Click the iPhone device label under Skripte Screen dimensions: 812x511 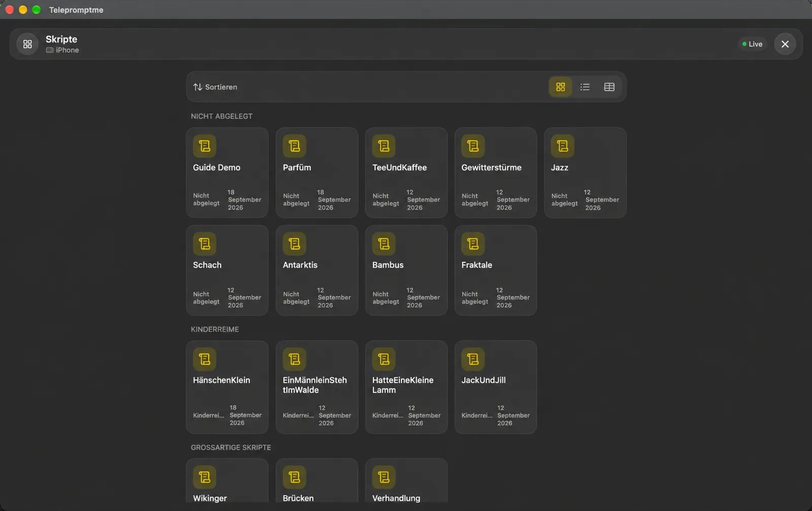62,50
